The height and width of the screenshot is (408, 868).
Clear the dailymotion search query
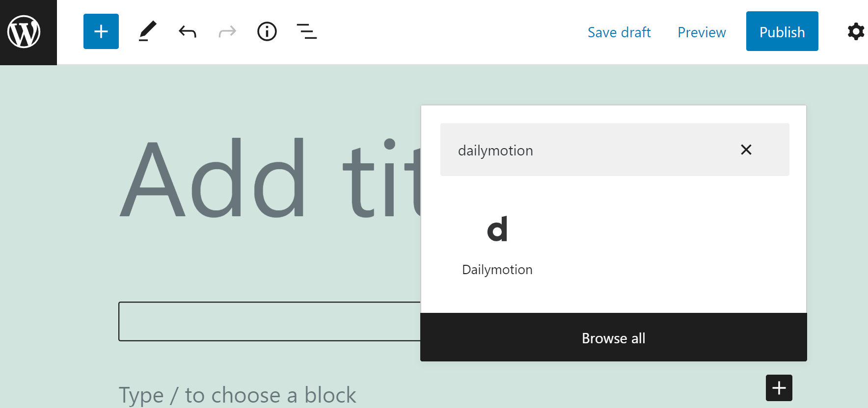pyautogui.click(x=746, y=150)
